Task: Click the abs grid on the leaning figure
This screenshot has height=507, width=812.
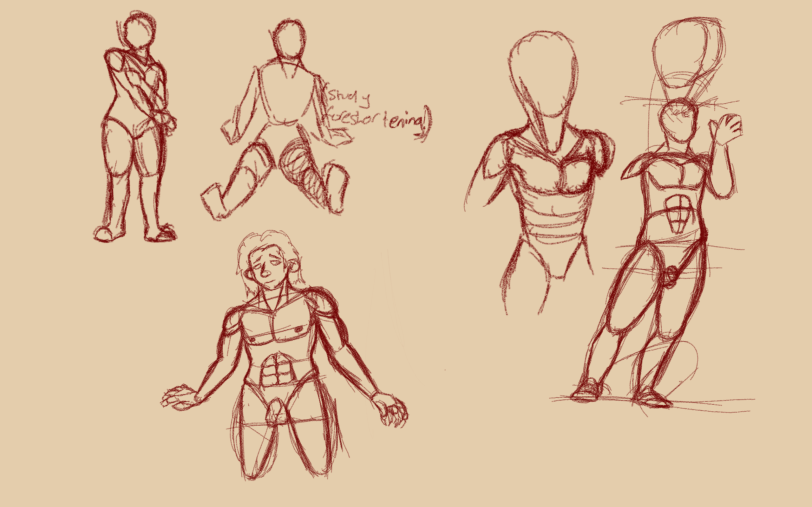Action: coord(678,214)
